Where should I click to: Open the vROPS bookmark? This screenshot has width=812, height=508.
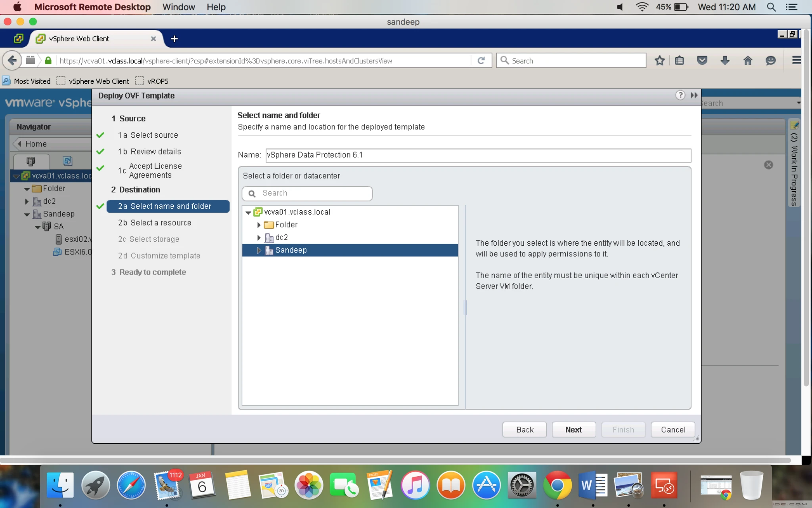(152, 81)
